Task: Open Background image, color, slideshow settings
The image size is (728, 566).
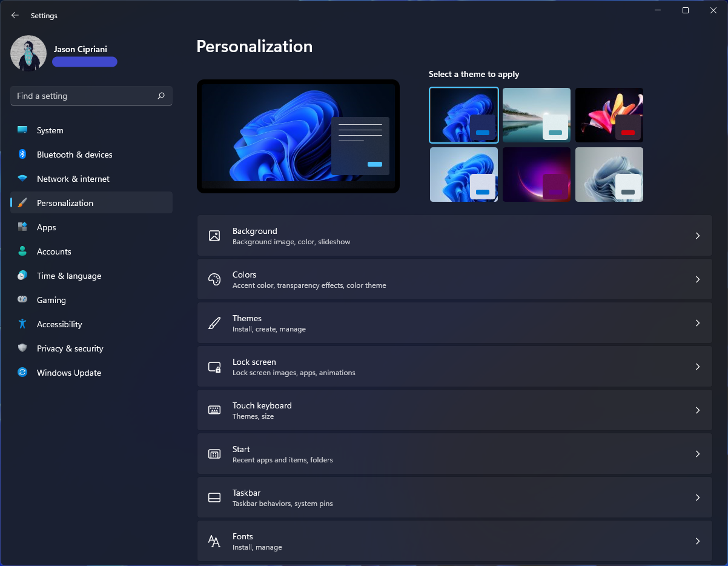Action: 455,236
